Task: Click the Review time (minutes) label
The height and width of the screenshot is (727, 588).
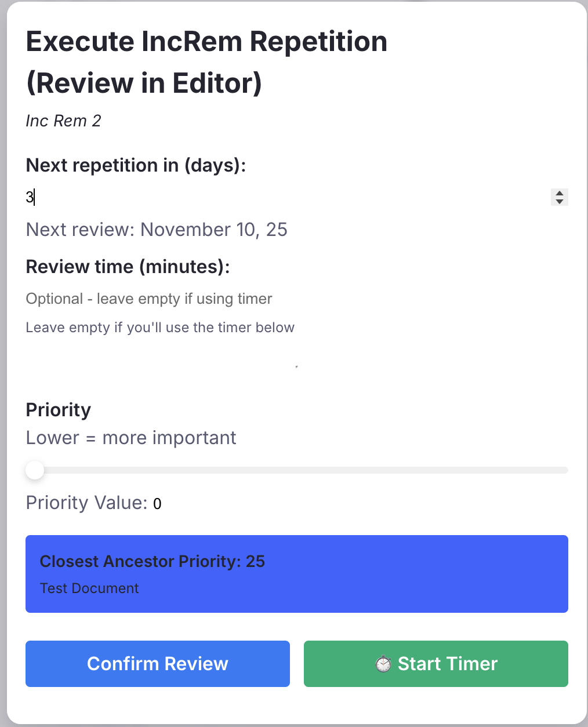Action: click(128, 267)
